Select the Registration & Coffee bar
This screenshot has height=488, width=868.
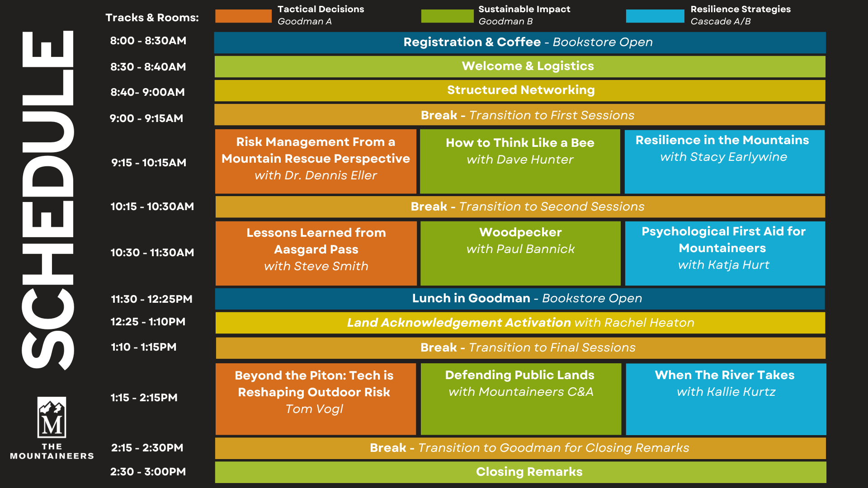coord(520,42)
